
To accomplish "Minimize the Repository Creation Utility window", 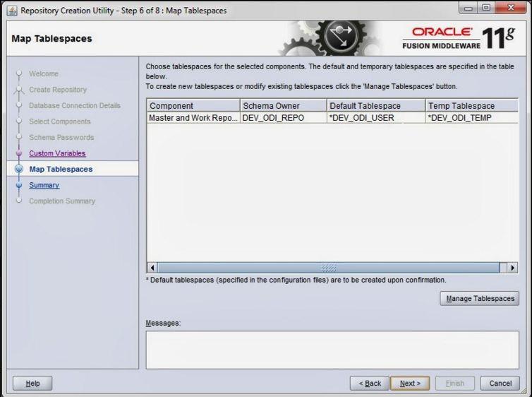I will [x=468, y=8].
